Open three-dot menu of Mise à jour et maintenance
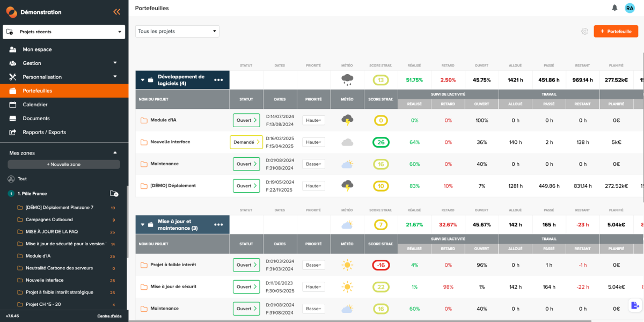The image size is (644, 322). click(218, 224)
